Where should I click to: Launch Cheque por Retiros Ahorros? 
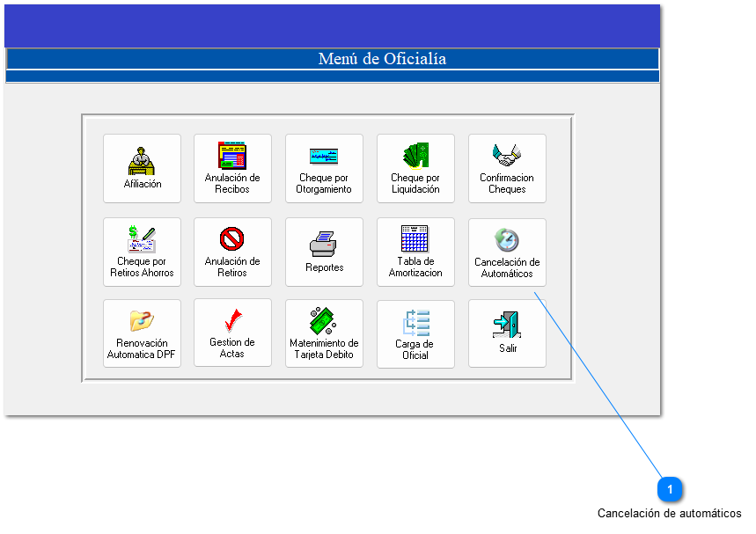click(x=142, y=252)
